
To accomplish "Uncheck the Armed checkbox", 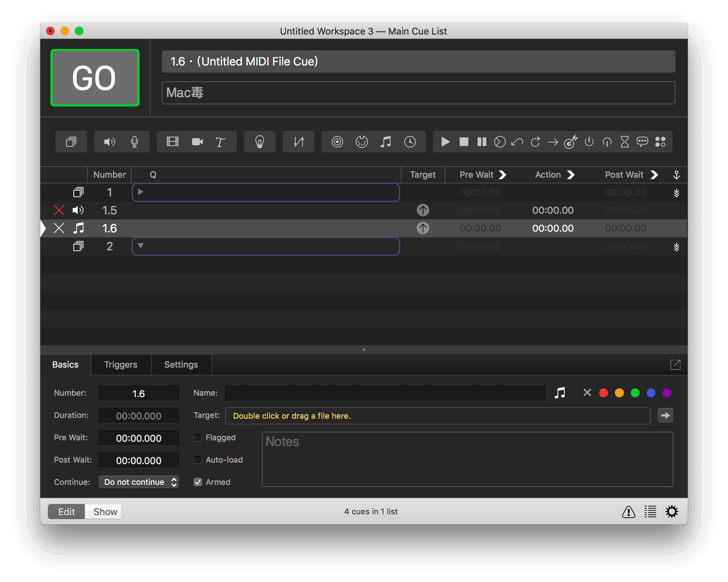I will tap(198, 482).
